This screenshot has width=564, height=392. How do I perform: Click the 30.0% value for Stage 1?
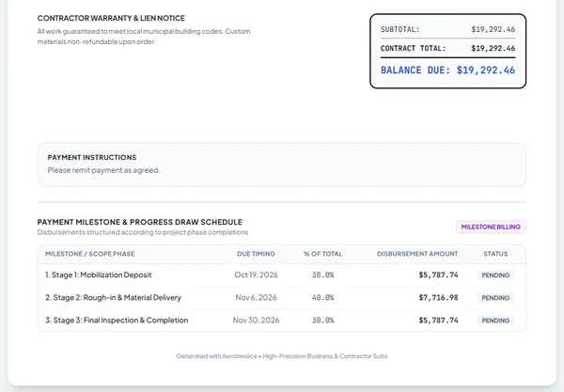[323, 274]
